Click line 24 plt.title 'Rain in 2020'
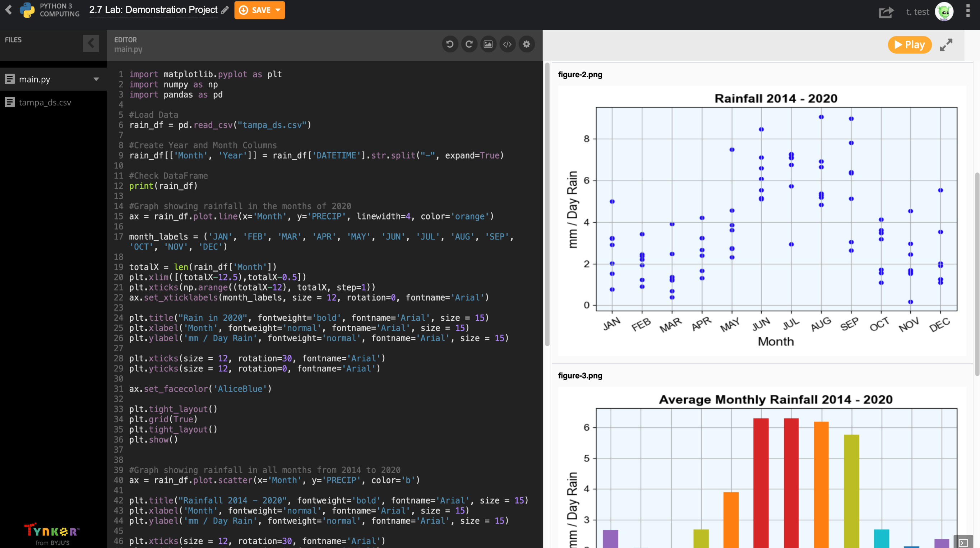This screenshot has width=980, height=548. click(309, 318)
